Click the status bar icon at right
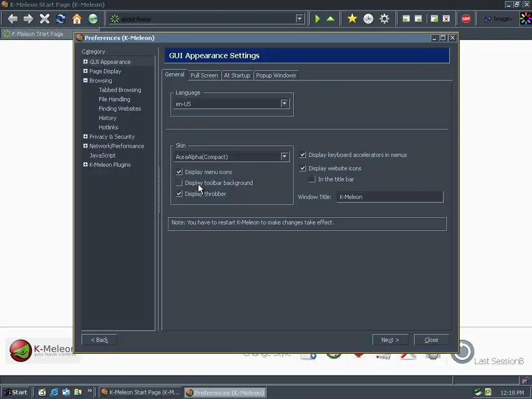The width and height of the screenshot is (532, 399). click(x=526, y=380)
